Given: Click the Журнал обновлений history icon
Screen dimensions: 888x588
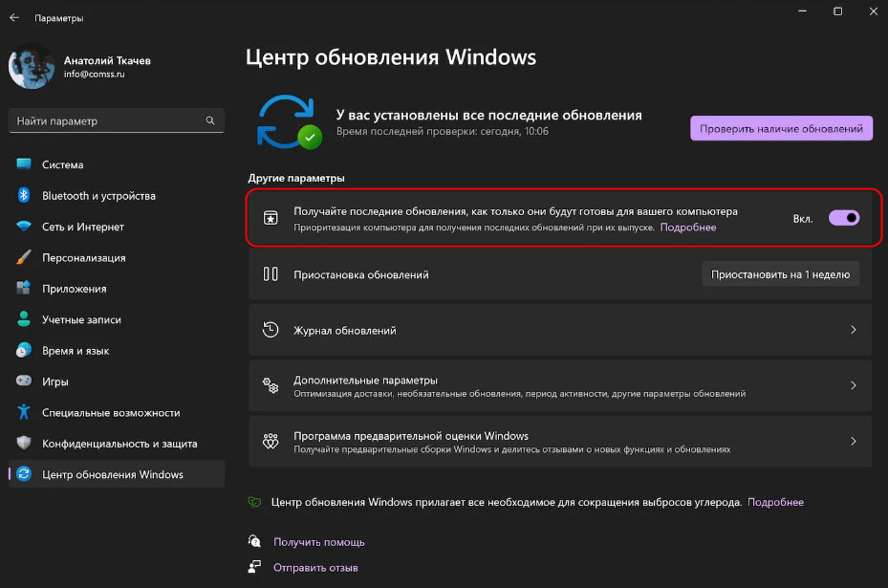Looking at the screenshot, I should 271,330.
